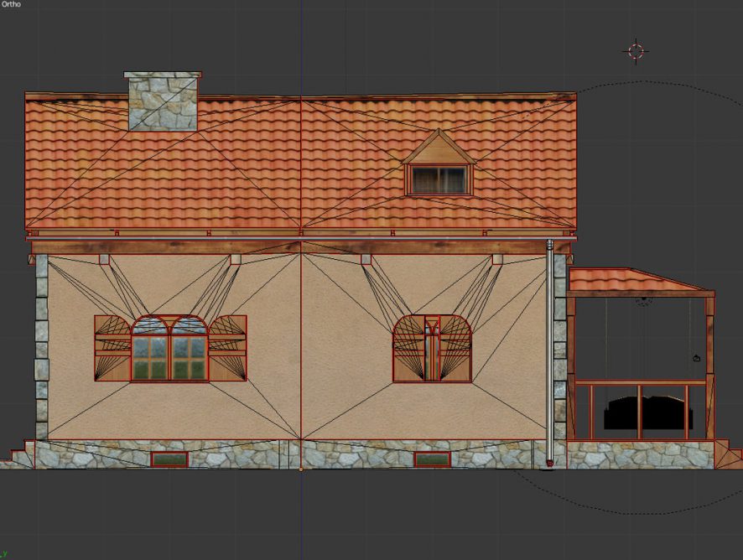Click the 3D cursor crosshair
Screen dimensions: 743x560
pos(636,51)
